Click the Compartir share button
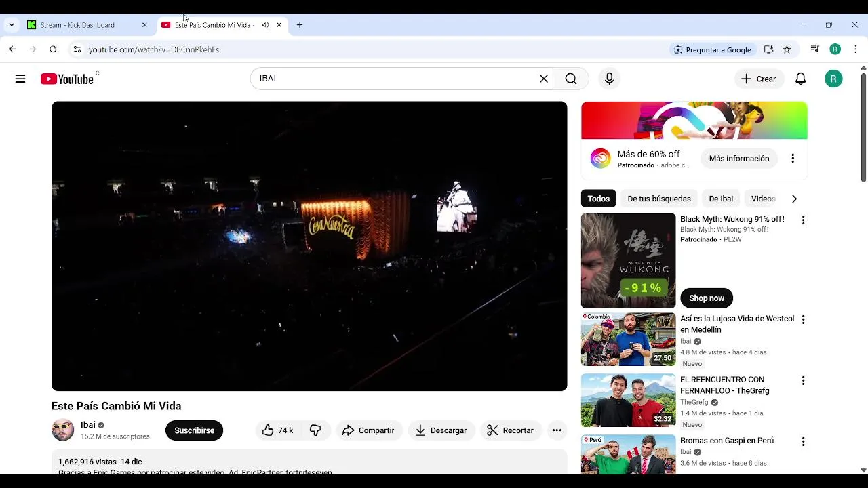The width and height of the screenshot is (868, 488). (x=368, y=430)
